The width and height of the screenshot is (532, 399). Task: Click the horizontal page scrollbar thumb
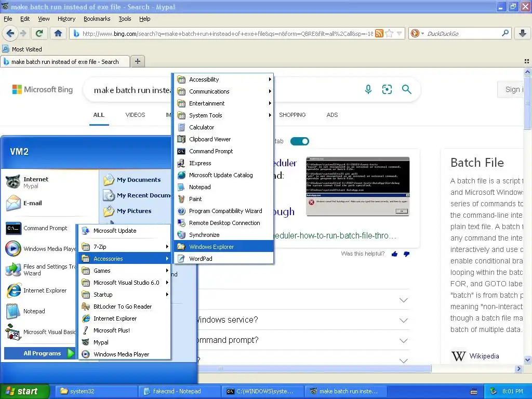click(314, 368)
